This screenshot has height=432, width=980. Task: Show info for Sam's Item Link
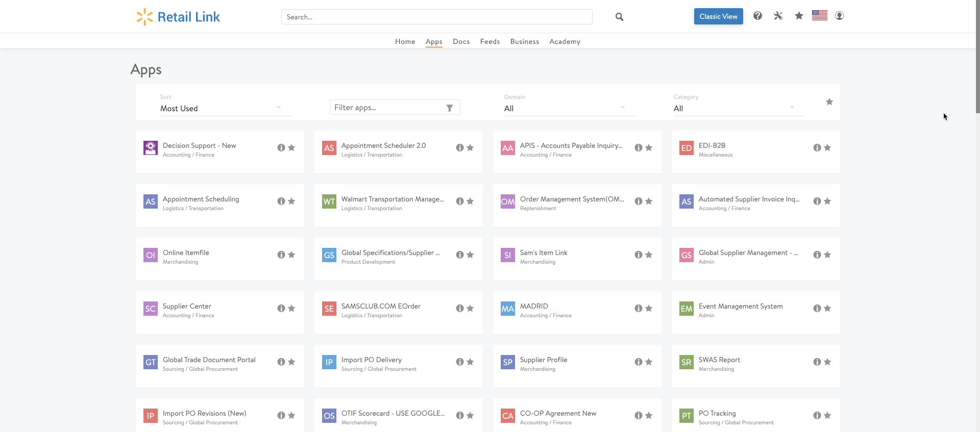pos(639,255)
